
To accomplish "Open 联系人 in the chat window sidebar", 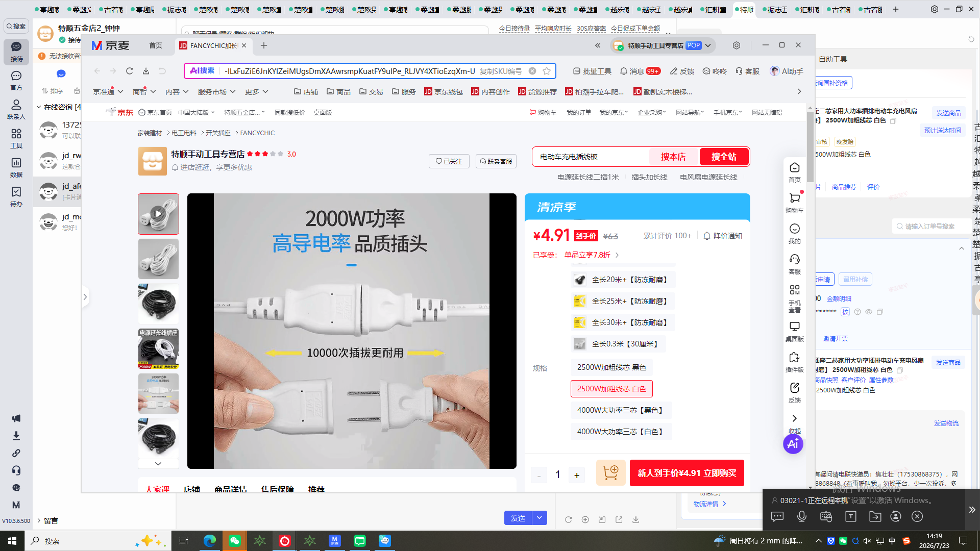I will pyautogui.click(x=16, y=110).
